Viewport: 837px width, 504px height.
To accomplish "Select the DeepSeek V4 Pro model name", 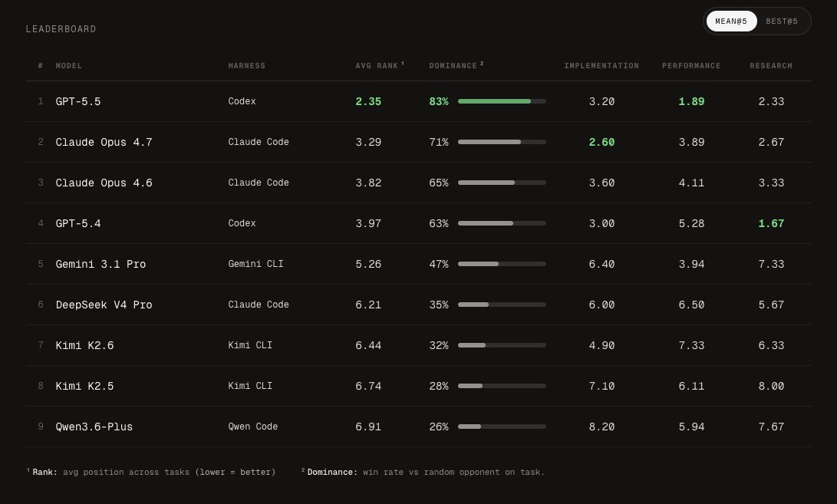I will [x=104, y=305].
